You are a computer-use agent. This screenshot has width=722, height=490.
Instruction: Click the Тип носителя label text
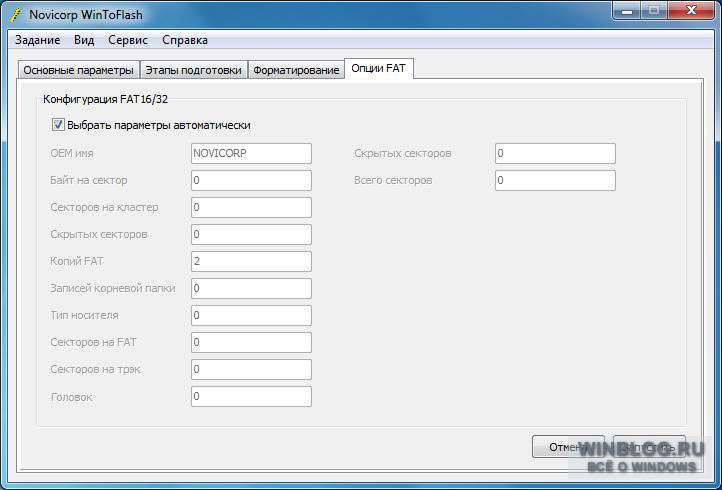(84, 315)
